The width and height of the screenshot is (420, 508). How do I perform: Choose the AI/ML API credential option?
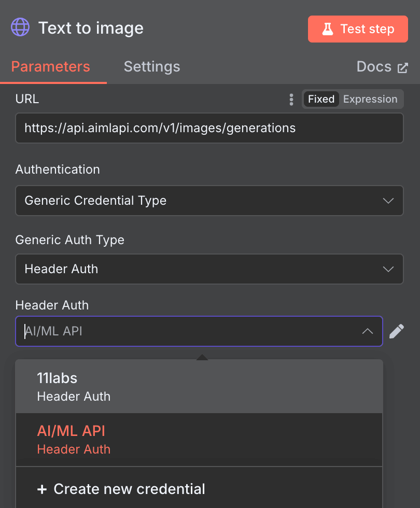[199, 440]
